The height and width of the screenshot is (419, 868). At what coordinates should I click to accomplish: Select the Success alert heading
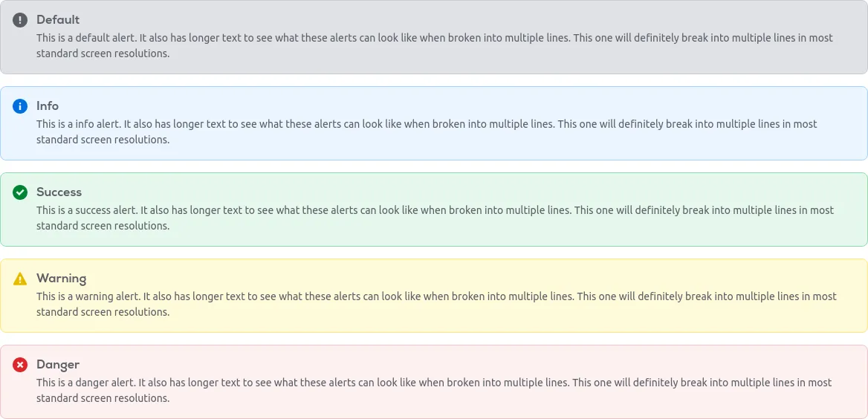coord(59,192)
